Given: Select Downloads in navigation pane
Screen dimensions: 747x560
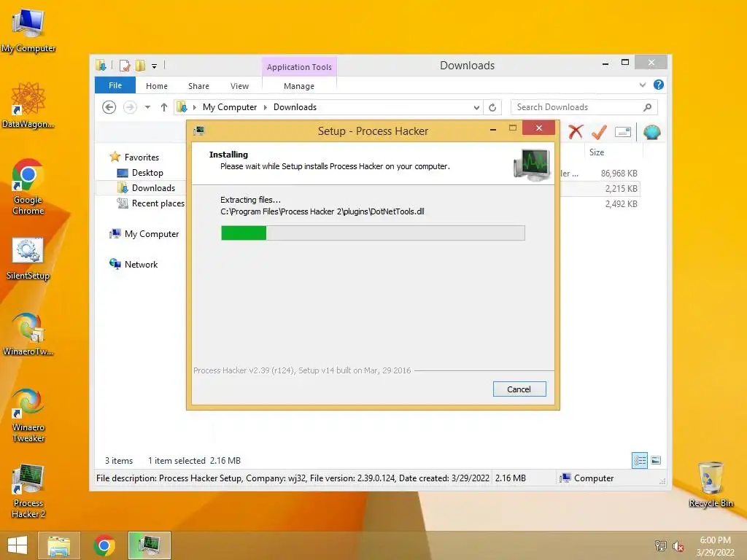Looking at the screenshot, I should pos(153,188).
